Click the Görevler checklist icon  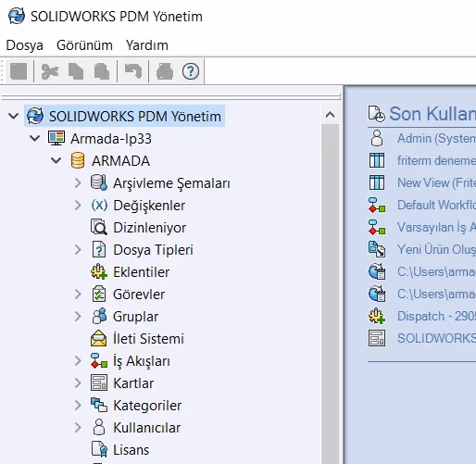(99, 294)
